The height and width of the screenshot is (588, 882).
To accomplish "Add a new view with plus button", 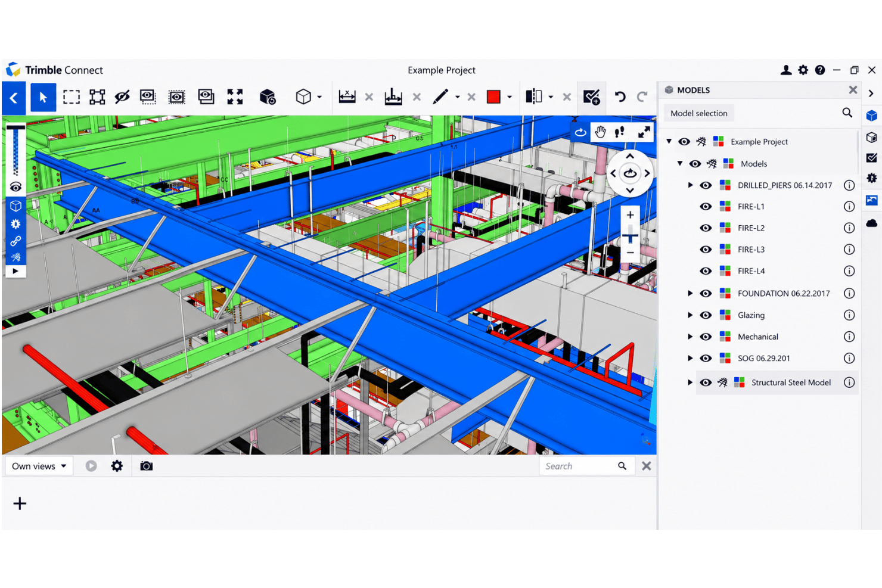I will (20, 503).
